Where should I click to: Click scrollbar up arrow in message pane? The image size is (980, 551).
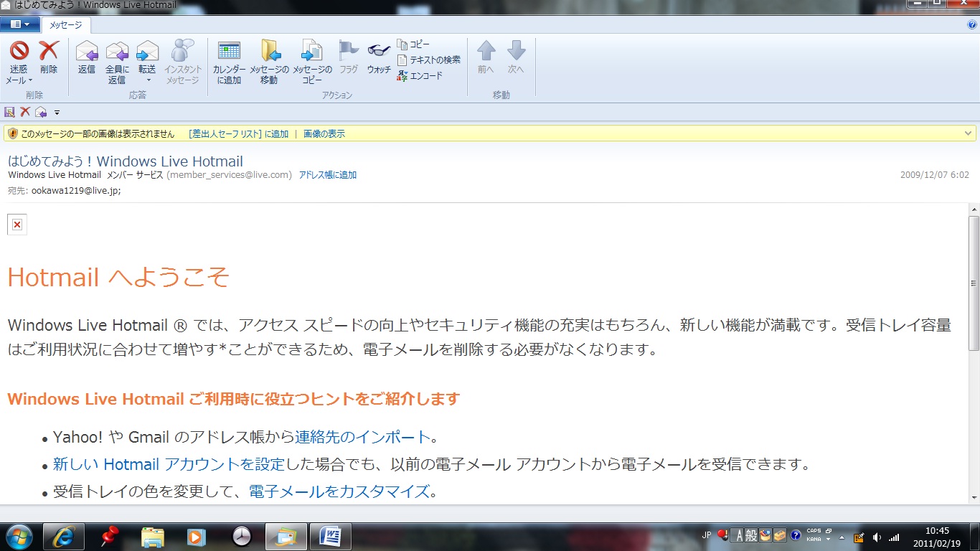click(974, 209)
